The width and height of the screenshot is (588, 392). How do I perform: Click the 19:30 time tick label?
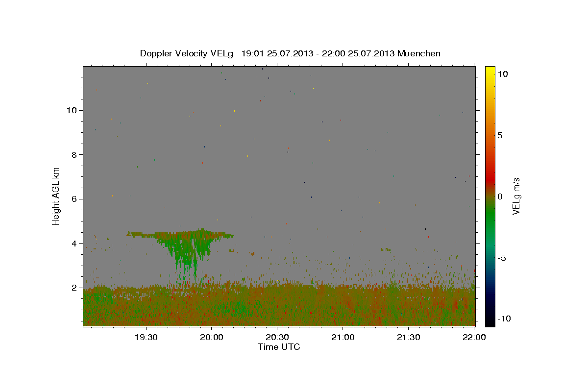tap(146, 337)
